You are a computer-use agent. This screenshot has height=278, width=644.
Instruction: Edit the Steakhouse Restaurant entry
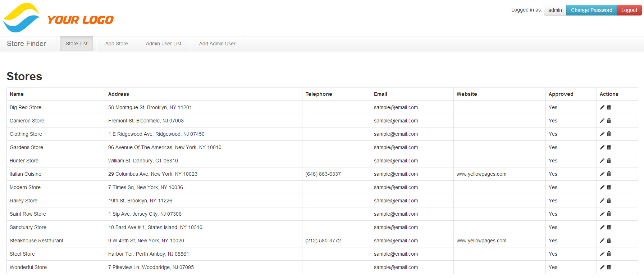pyautogui.click(x=602, y=241)
